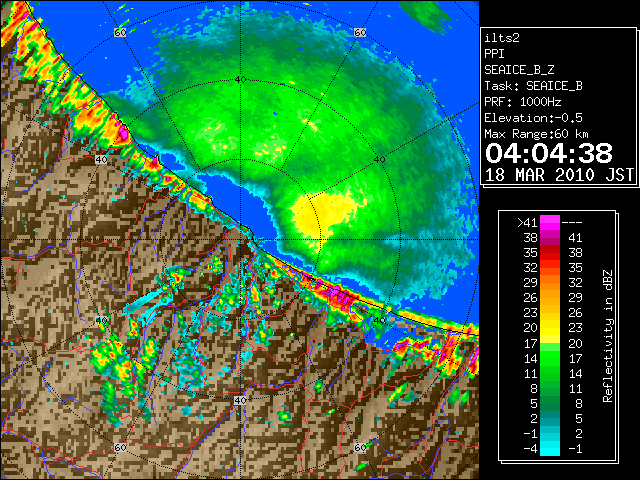The width and height of the screenshot is (640, 480).
Task: Pick the red swatch beside the 35 label
Action: 550,253
